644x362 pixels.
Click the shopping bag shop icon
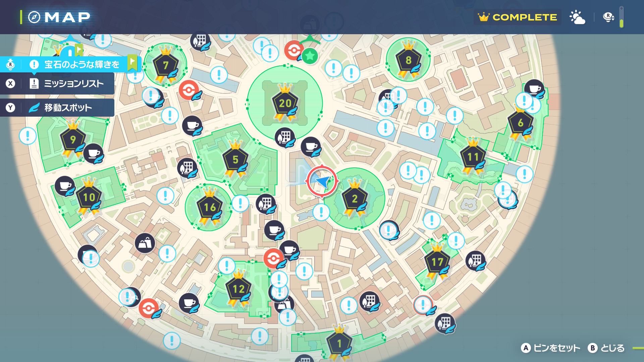coord(145,243)
